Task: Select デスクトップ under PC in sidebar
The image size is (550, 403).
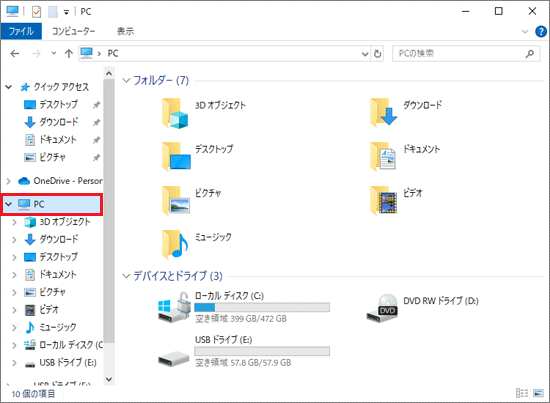Action: (x=51, y=257)
